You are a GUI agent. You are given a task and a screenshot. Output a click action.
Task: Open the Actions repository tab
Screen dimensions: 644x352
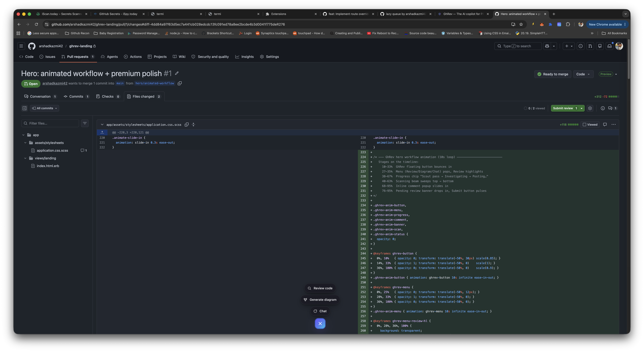click(x=133, y=57)
